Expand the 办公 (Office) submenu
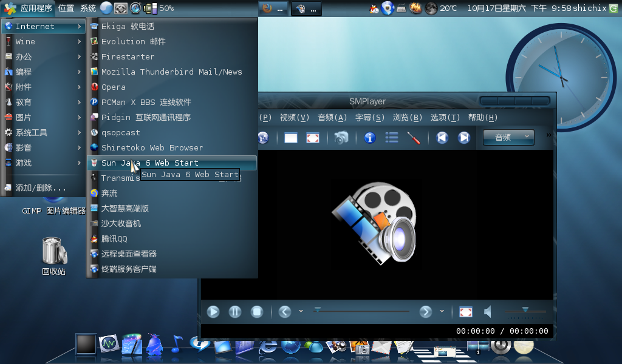The height and width of the screenshot is (364, 622). [x=43, y=56]
